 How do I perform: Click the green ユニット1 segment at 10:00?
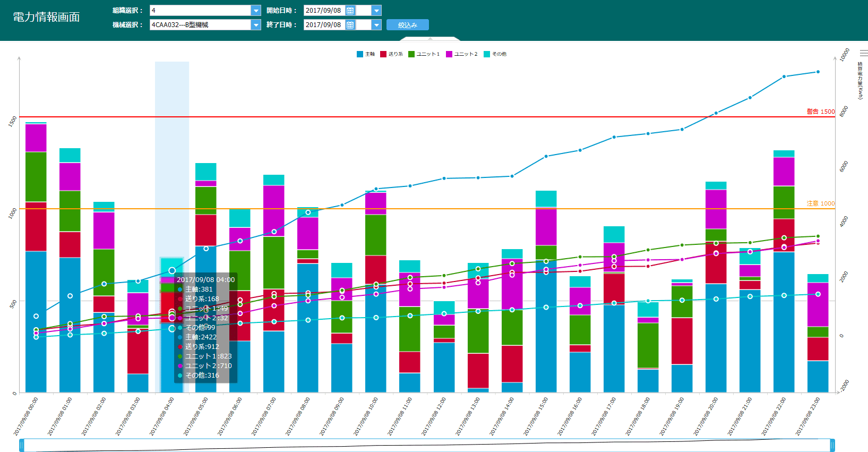(x=376, y=235)
